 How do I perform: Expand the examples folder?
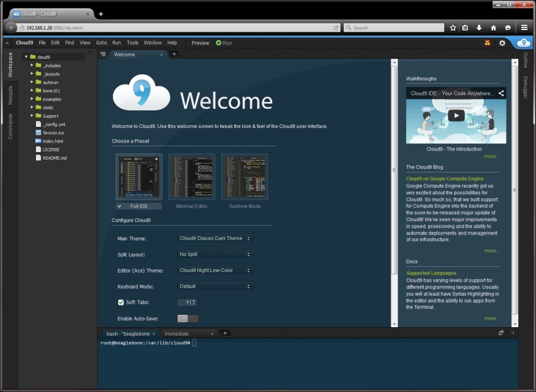click(32, 99)
